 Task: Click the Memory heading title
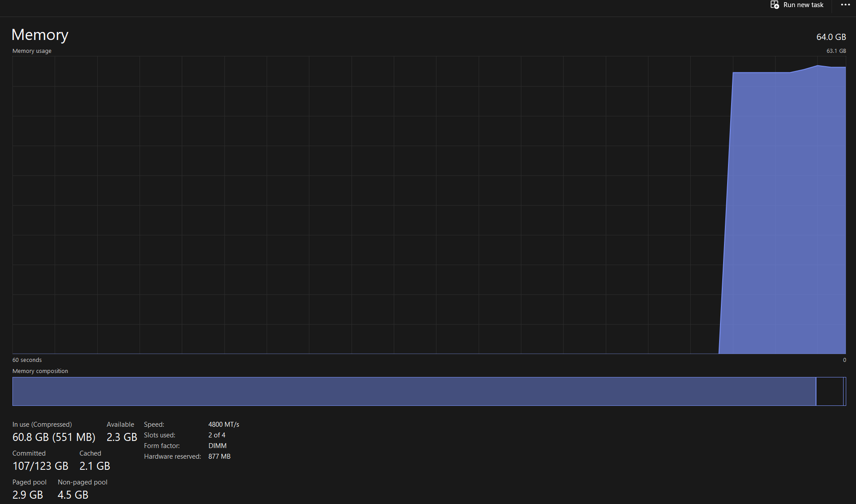[x=40, y=35]
